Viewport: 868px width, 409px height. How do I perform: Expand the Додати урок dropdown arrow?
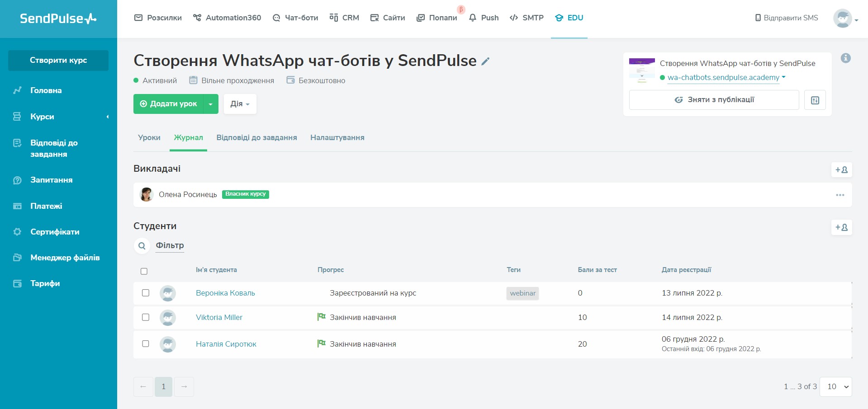pyautogui.click(x=211, y=104)
